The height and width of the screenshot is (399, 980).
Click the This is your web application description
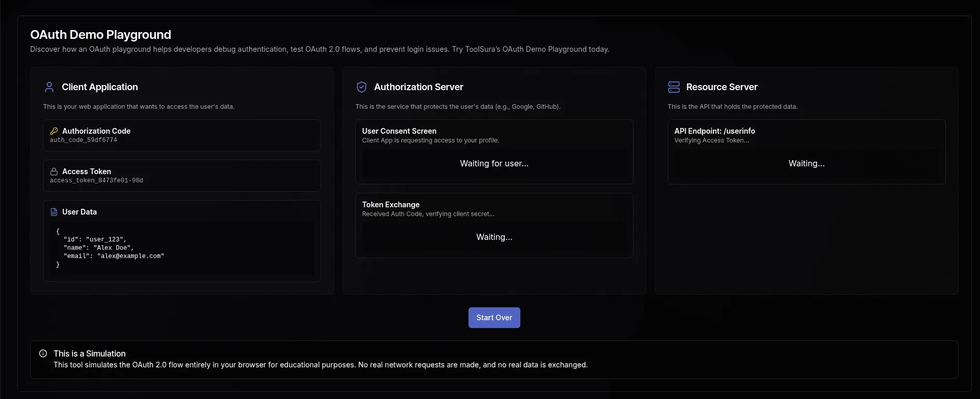tap(139, 107)
